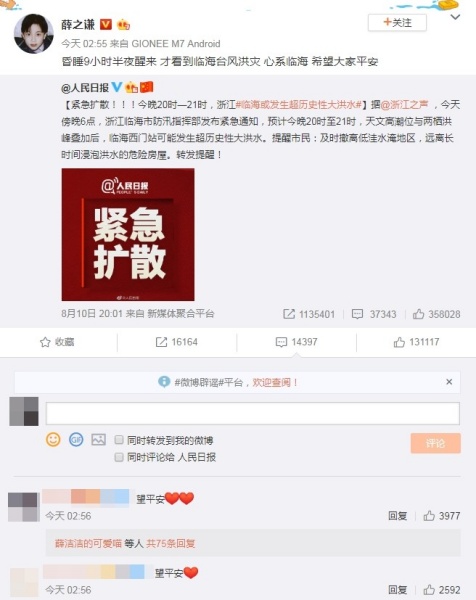Image resolution: width=476 pixels, height=600 pixels.
Task: Expand the post options chevron at top right
Action: [455, 17]
